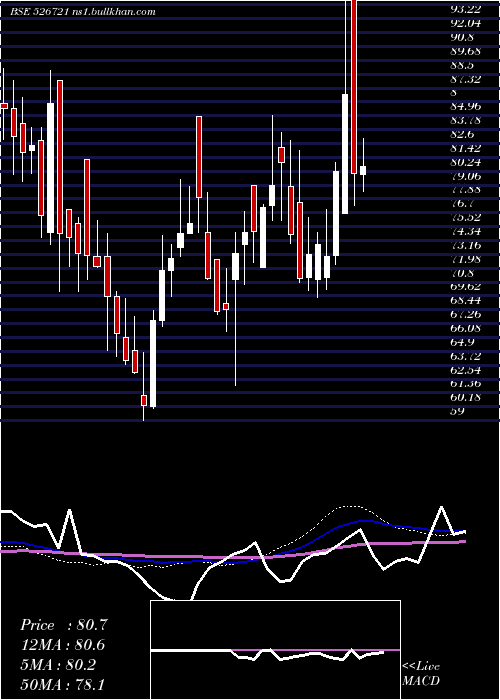The width and height of the screenshot is (500, 700).
Task: Click inside the Live MACD inset chart
Action: tap(275, 650)
